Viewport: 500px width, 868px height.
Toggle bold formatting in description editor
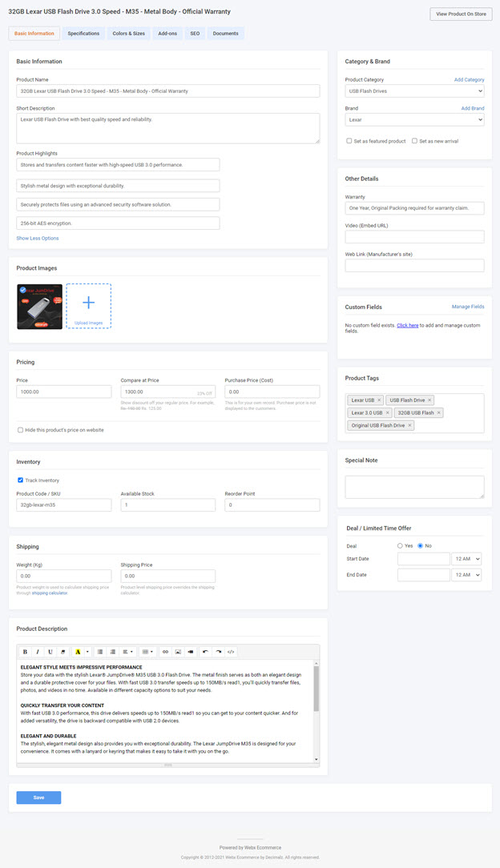(25, 652)
